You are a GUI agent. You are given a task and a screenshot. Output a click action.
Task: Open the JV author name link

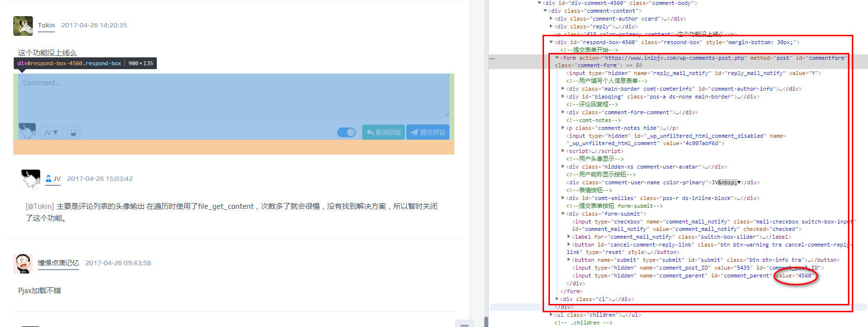(x=57, y=179)
